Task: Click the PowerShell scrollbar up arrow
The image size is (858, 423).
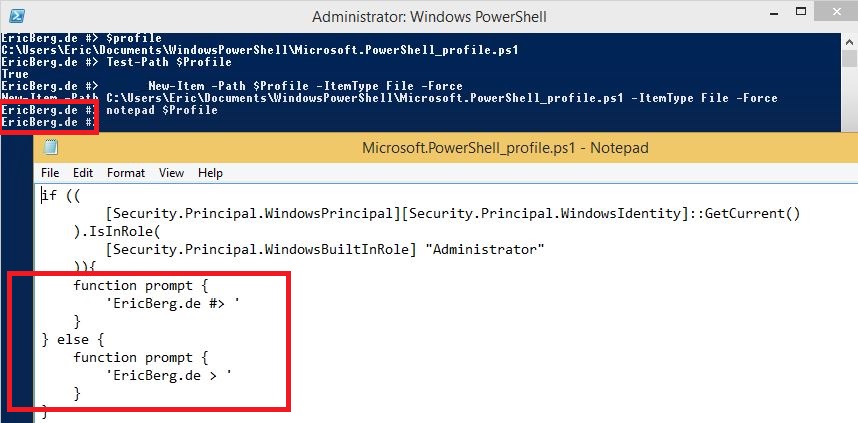Action: (850, 42)
